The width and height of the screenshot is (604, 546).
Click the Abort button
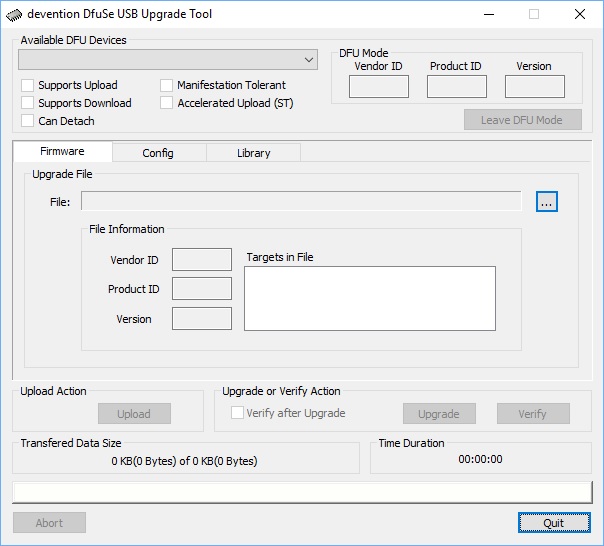pos(49,522)
